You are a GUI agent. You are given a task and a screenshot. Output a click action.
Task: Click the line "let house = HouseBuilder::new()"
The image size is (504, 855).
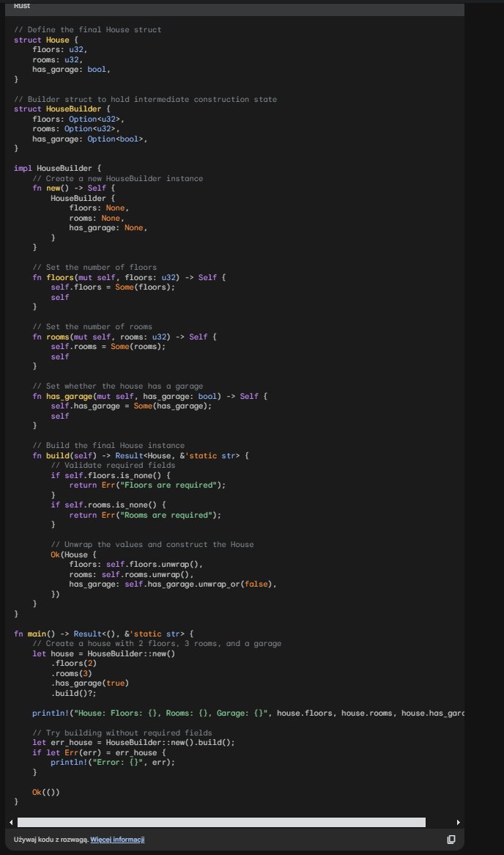pos(104,654)
